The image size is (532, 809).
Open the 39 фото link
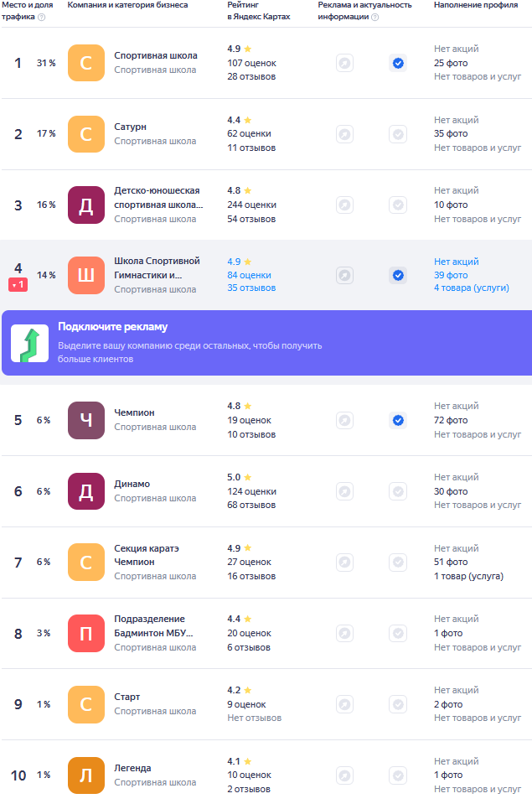(x=451, y=275)
